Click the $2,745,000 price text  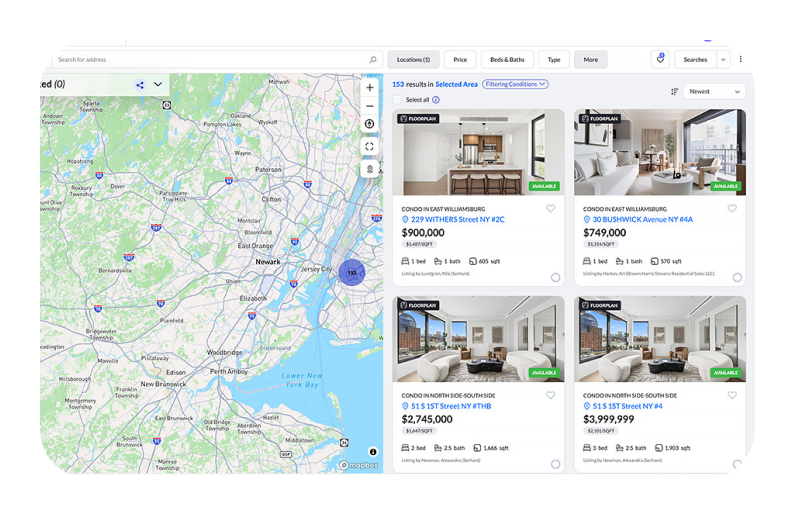coord(427,419)
